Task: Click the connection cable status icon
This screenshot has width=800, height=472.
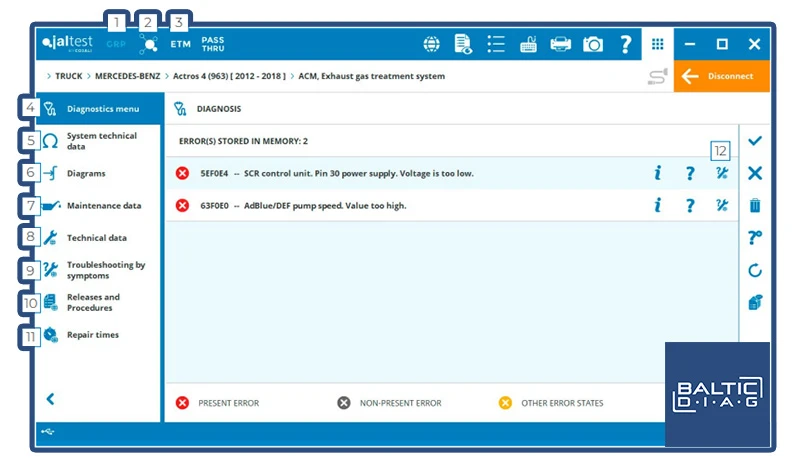Action: [657, 77]
